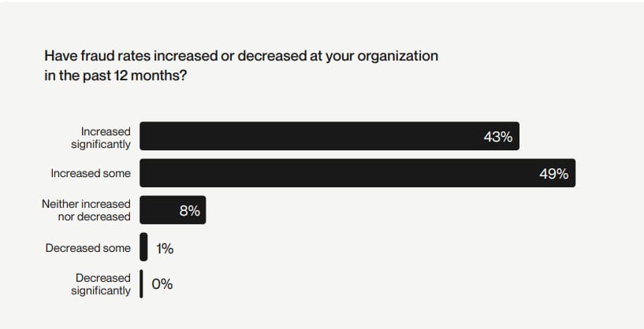644x329 pixels.
Task: Click the 'Increased significantly' axis label
Action: point(101,138)
